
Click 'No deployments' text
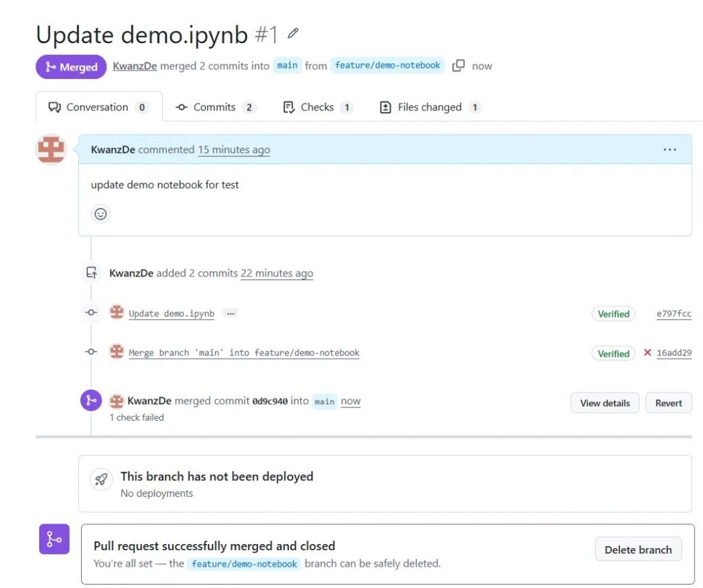click(157, 493)
